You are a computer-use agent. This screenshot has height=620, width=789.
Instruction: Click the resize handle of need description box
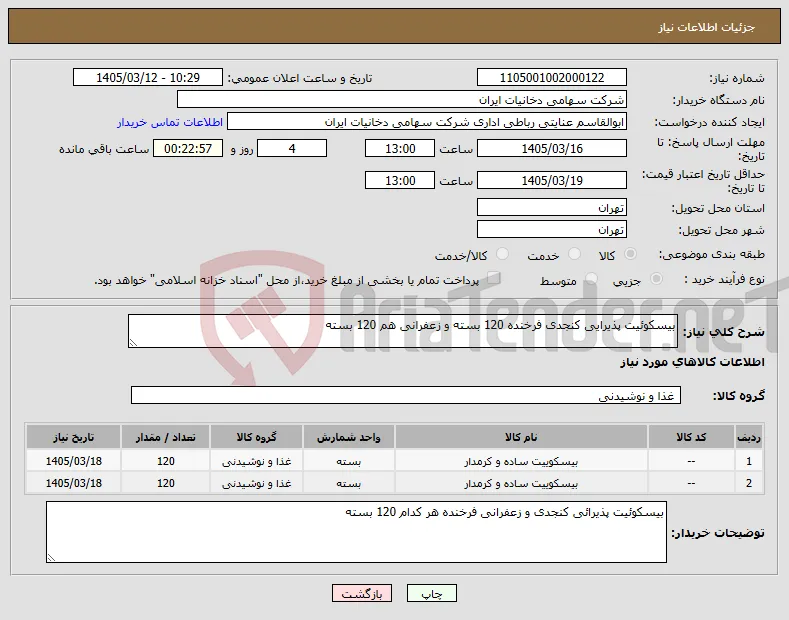133,343
